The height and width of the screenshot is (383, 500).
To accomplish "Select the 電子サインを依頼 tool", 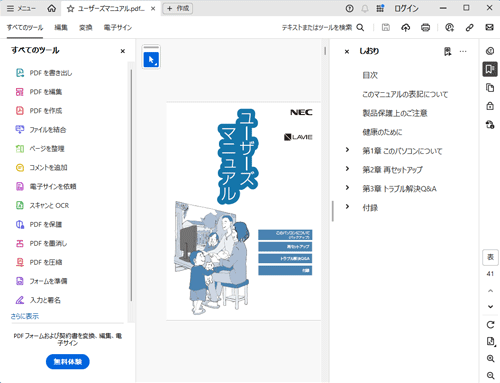I will point(46,186).
